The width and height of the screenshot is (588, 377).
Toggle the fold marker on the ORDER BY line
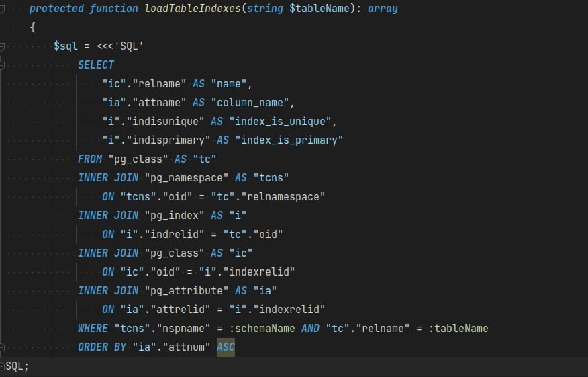pos(2,347)
